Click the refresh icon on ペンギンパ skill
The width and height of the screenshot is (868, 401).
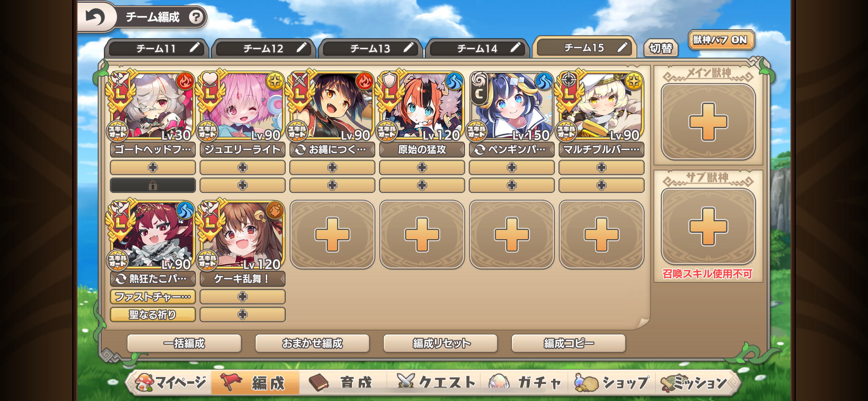(480, 150)
